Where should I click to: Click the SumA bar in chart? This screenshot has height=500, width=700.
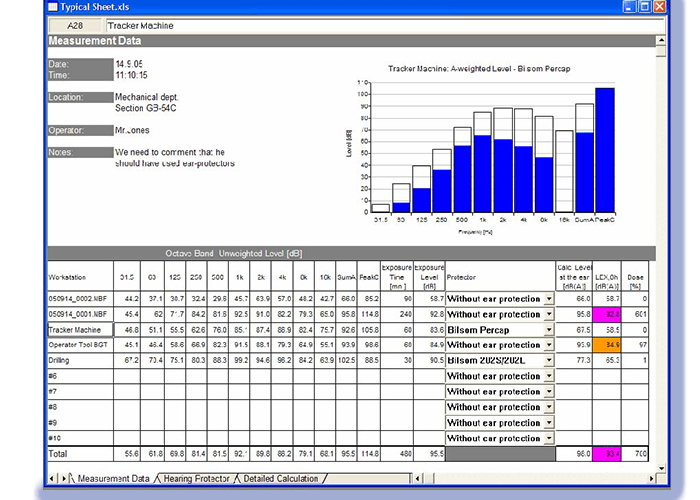pos(584,158)
